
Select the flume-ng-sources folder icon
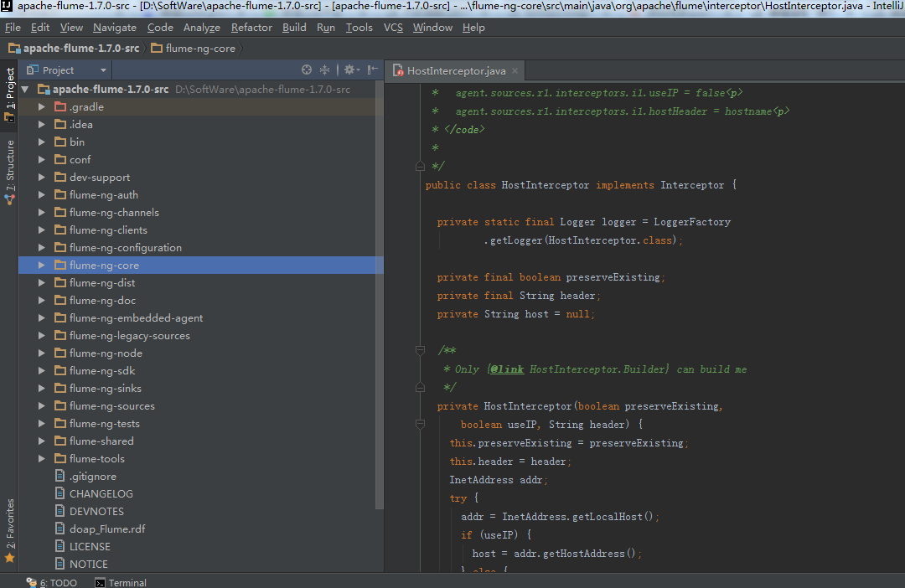[x=60, y=405]
